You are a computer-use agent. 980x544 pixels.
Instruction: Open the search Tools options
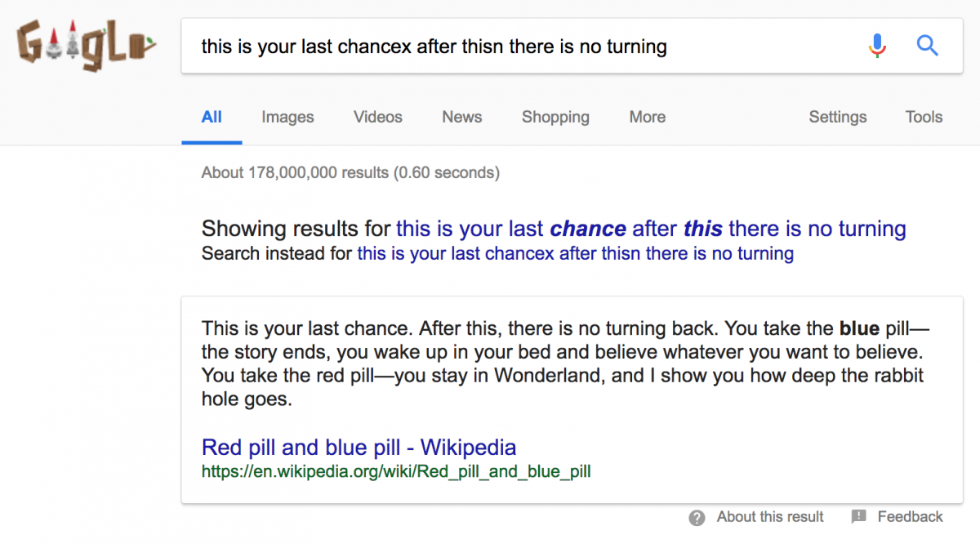click(924, 117)
